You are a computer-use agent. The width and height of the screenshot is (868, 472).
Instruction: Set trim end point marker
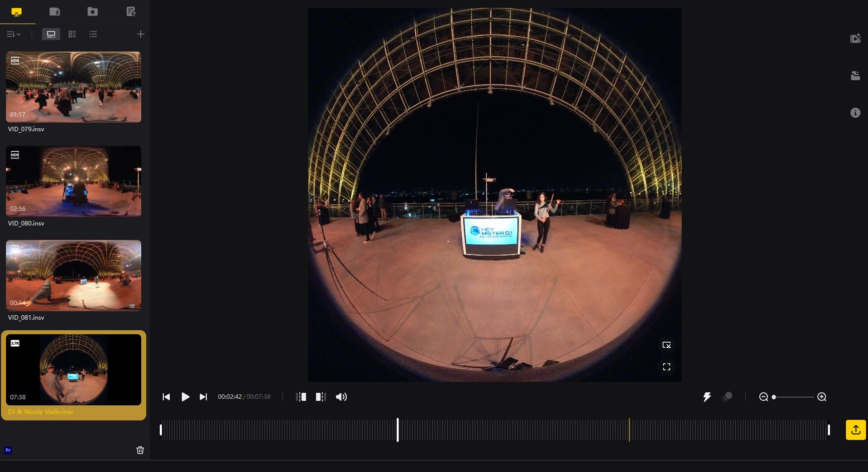321,397
